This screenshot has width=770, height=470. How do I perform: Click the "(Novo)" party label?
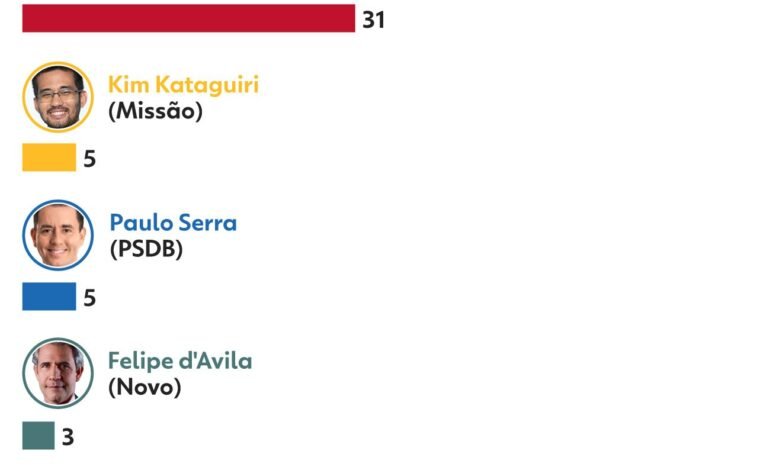(144, 387)
